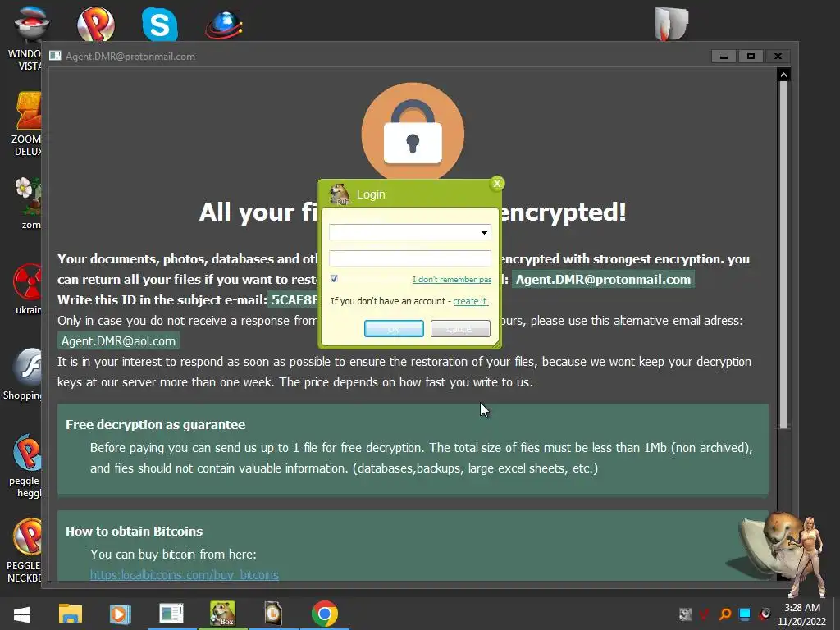Confirm login with the blue OK button
The height and width of the screenshot is (630, 840).
tap(394, 328)
